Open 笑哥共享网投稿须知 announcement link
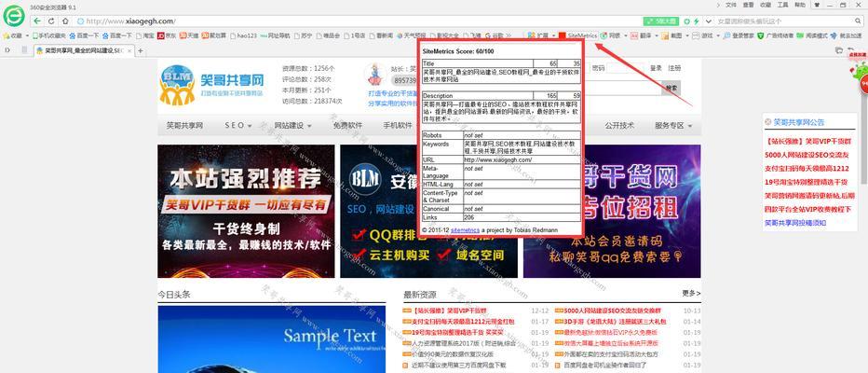Screen dimensions: 868x373 pos(795,222)
